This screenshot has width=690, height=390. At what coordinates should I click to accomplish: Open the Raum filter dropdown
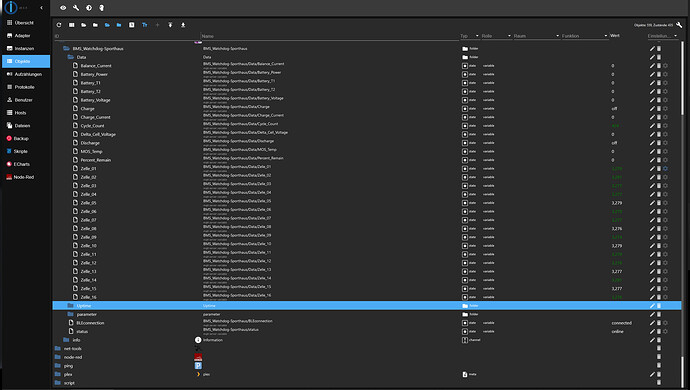(x=536, y=36)
